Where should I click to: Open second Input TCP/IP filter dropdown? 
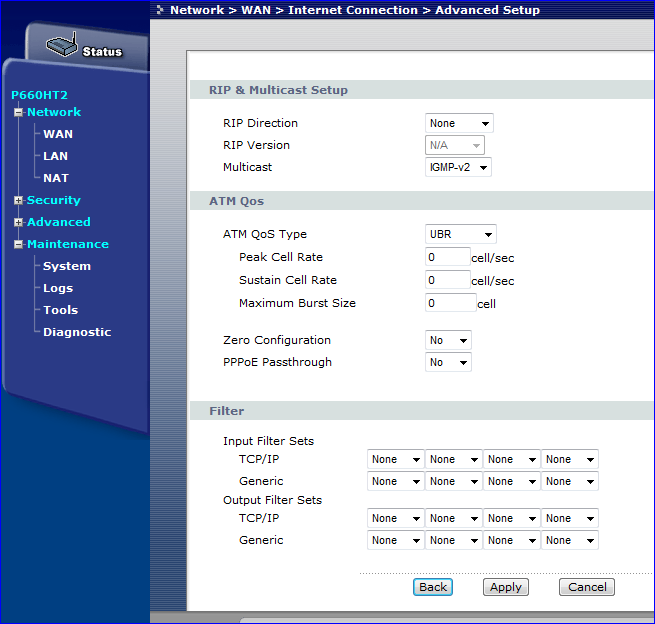click(x=454, y=459)
